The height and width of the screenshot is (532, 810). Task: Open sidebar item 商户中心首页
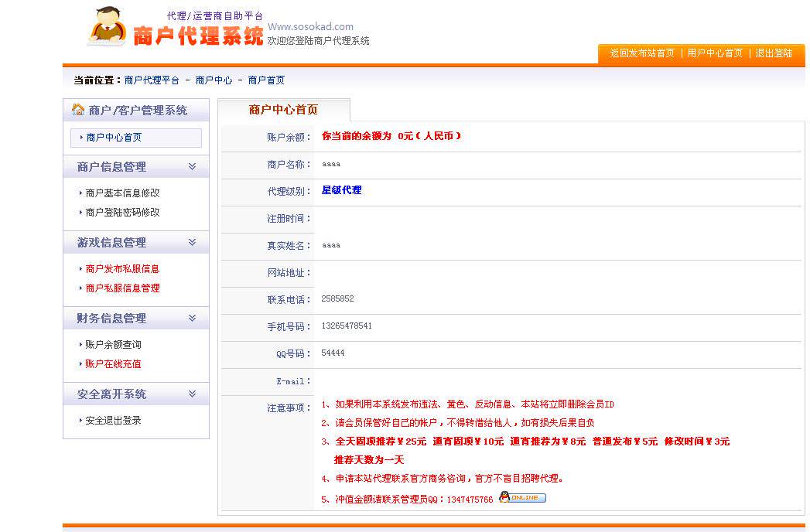click(136, 138)
